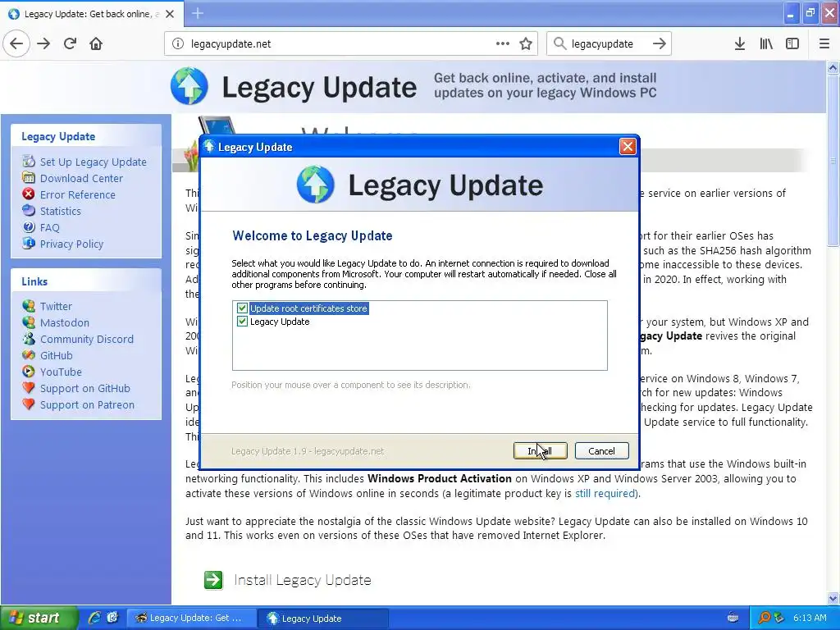
Task: Click the page scrollbar down arrow
Action: point(833,598)
